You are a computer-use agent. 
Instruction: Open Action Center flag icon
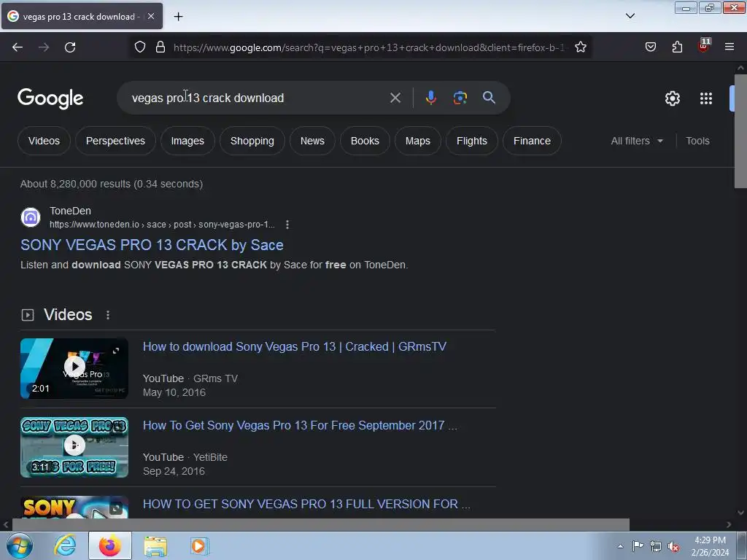tap(638, 546)
